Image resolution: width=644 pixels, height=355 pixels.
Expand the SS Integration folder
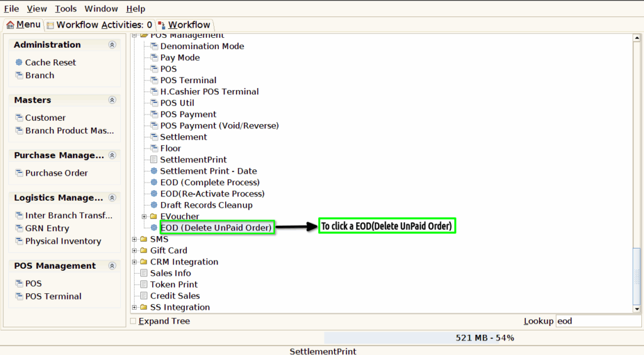point(135,307)
